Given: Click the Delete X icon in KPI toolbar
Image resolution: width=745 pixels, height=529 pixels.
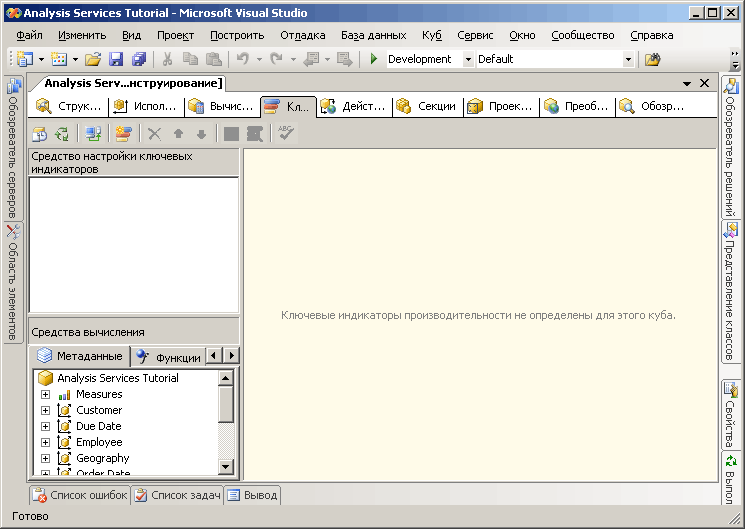Looking at the screenshot, I should (x=154, y=134).
